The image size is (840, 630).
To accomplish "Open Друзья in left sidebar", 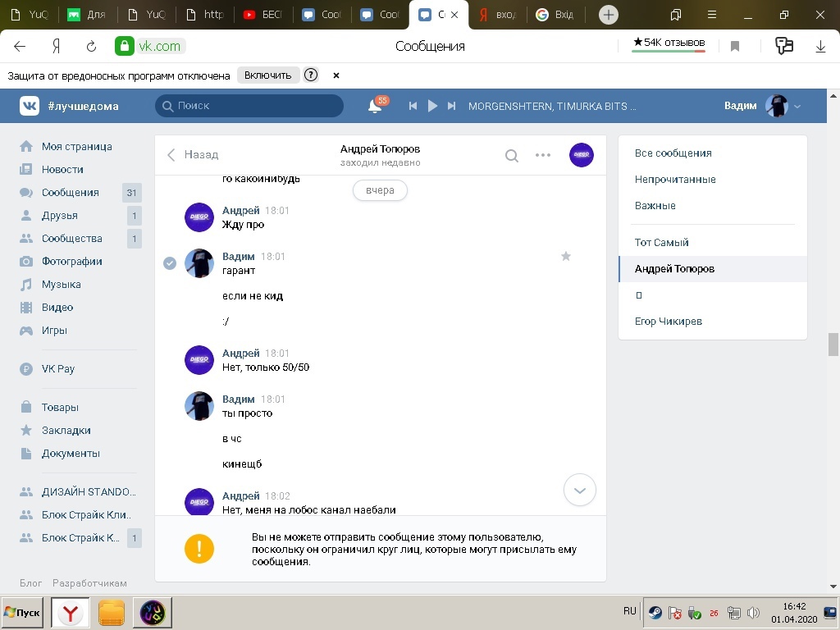I will point(60,216).
